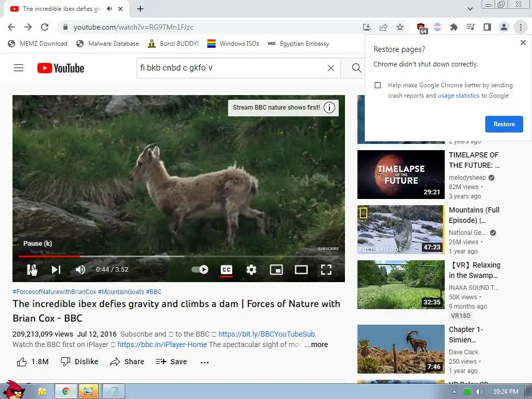
Task: Go back in browser history
Action: point(11,27)
